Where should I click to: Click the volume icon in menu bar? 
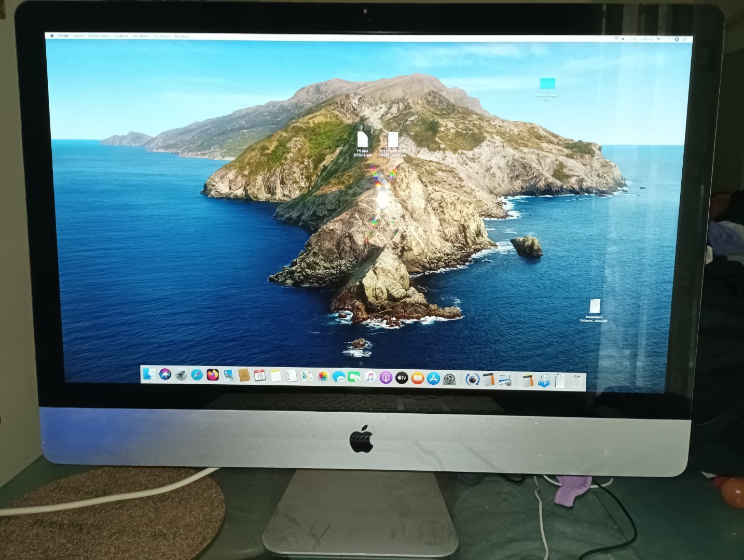[x=623, y=39]
